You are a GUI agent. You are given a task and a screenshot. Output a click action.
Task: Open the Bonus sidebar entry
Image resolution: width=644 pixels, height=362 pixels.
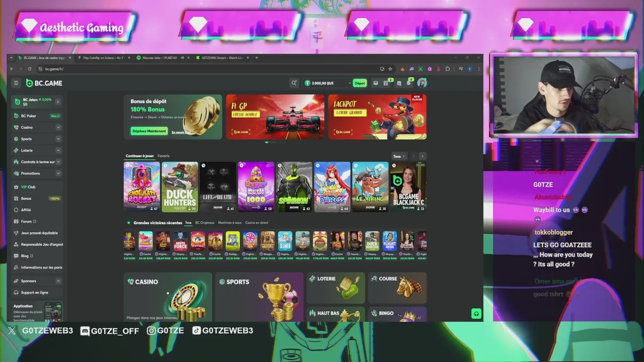click(x=37, y=199)
